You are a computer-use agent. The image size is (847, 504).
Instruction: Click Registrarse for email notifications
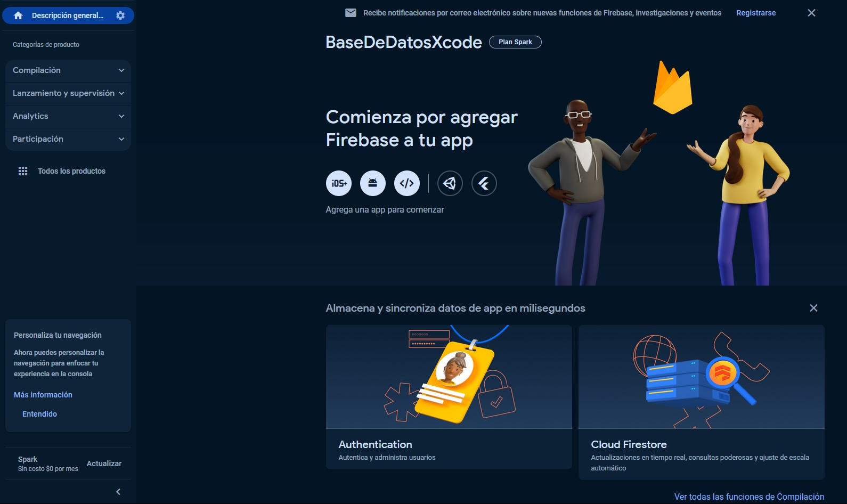tap(756, 13)
